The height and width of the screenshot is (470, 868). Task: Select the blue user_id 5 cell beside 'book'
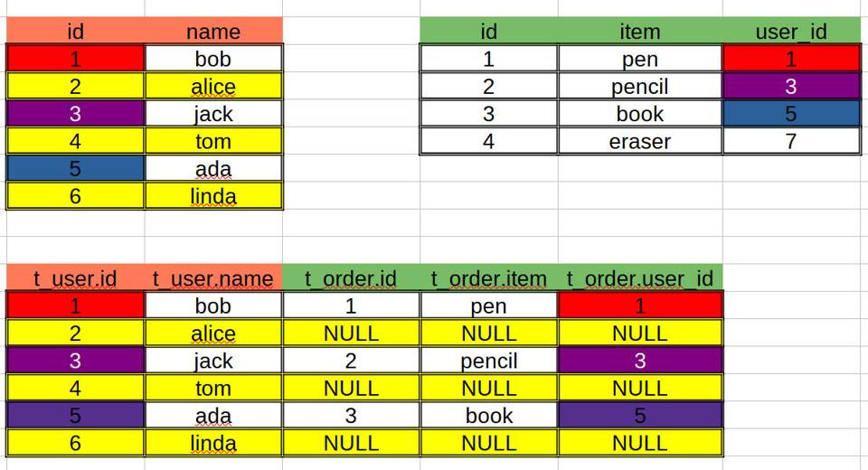pos(791,114)
